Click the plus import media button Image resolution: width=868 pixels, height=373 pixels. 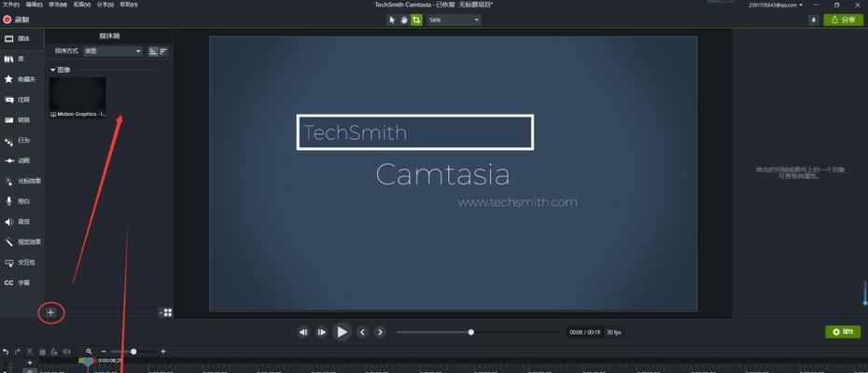point(51,312)
